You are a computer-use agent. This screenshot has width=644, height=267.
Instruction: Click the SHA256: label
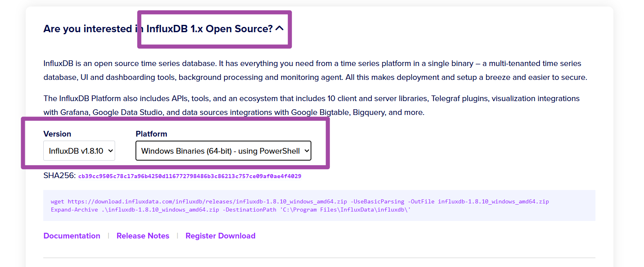(60, 176)
